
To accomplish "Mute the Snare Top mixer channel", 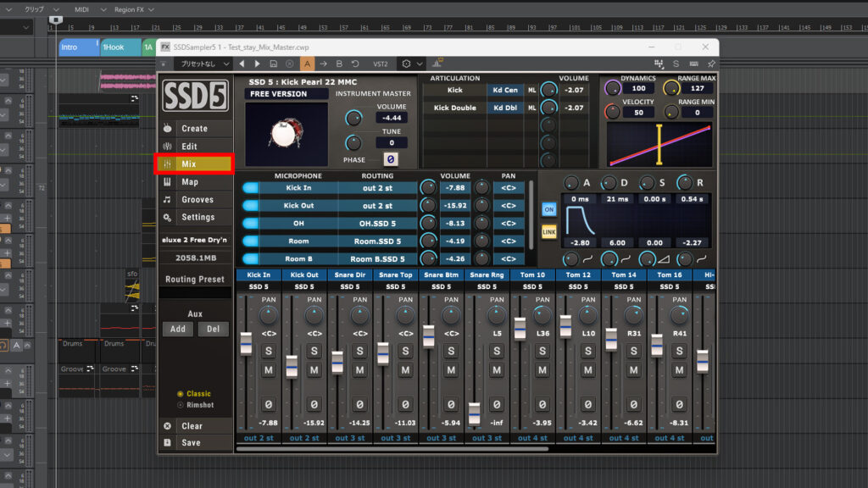I will tap(405, 370).
